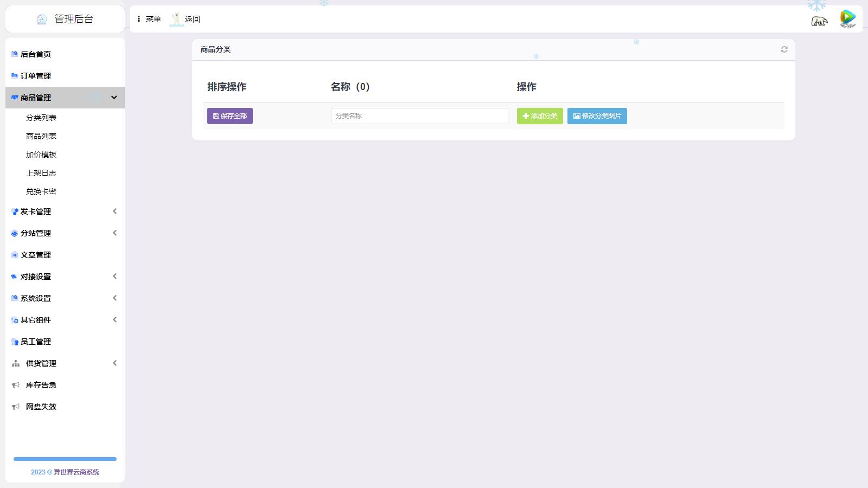Expand the 对接设置 chevron
The height and width of the screenshot is (488, 868).
tap(114, 277)
